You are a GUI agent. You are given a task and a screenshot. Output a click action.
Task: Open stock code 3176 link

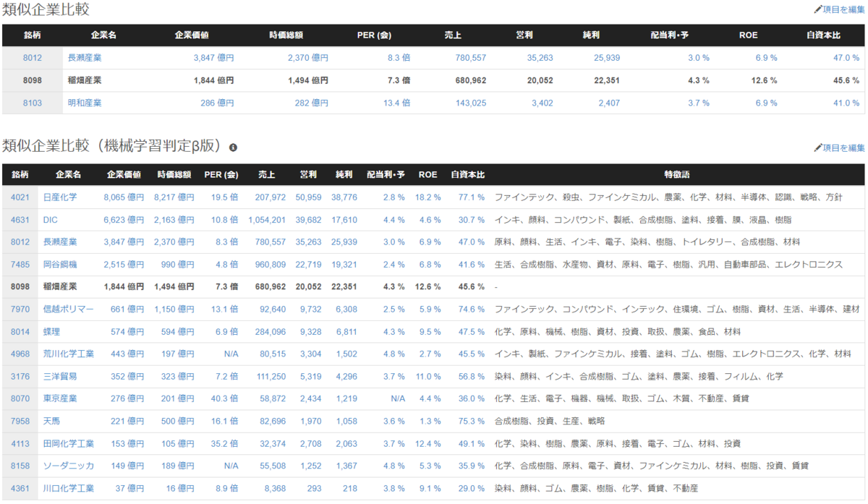(x=20, y=376)
